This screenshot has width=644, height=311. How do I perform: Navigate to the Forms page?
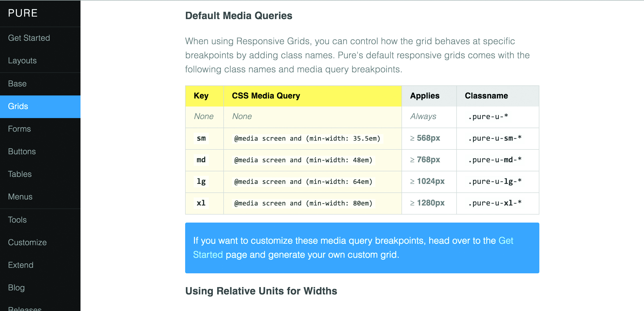(19, 129)
